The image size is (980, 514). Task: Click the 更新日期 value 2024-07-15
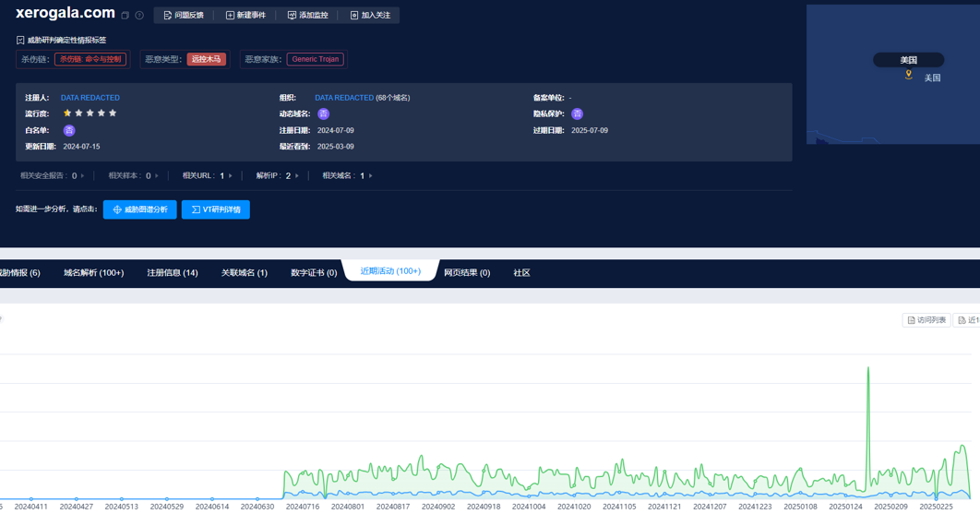81,147
